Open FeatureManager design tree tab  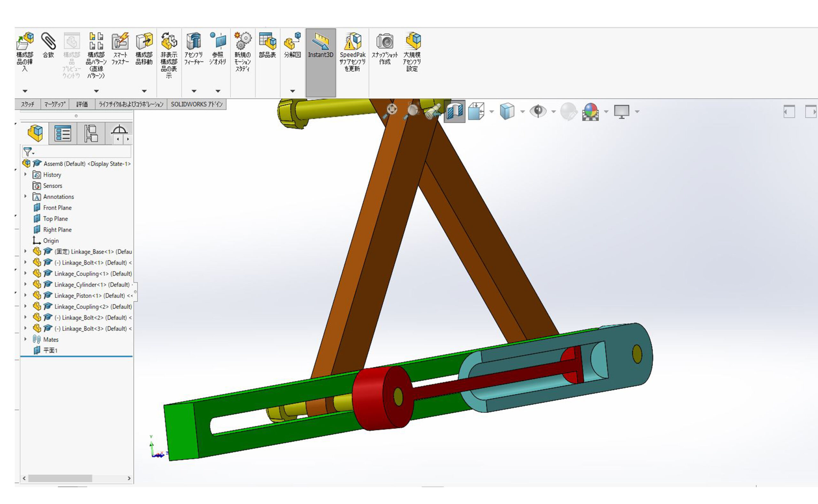pos(35,133)
